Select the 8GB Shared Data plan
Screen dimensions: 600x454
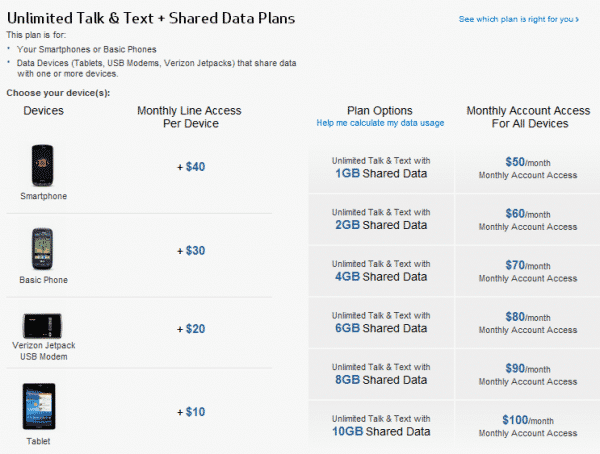coord(381,375)
